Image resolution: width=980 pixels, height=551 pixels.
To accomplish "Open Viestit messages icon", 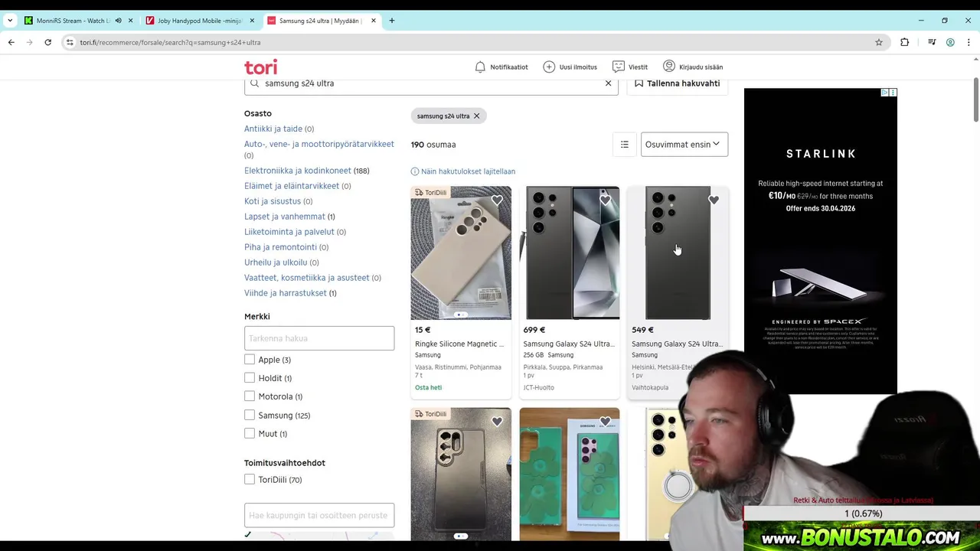I will [619, 67].
